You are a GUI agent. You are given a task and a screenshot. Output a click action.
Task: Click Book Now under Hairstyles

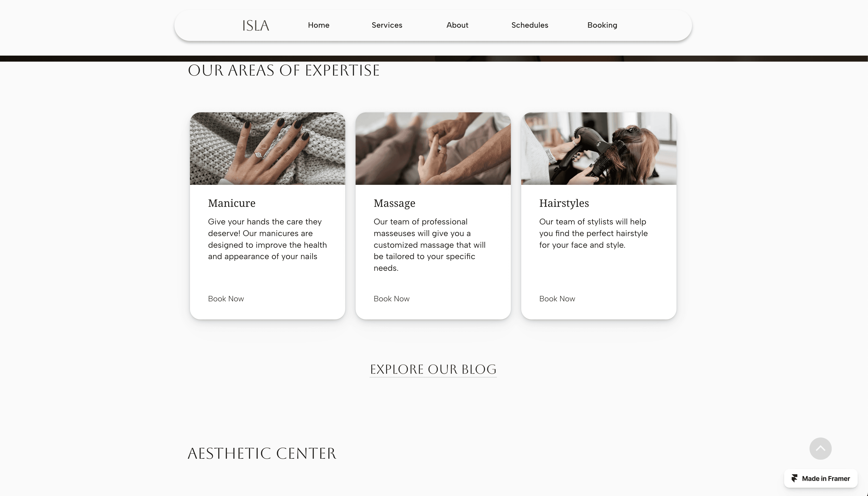click(557, 299)
